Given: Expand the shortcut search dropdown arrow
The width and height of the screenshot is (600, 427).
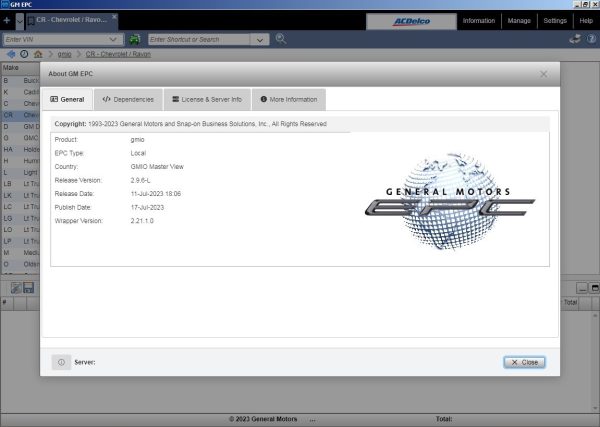Looking at the screenshot, I should (x=260, y=40).
